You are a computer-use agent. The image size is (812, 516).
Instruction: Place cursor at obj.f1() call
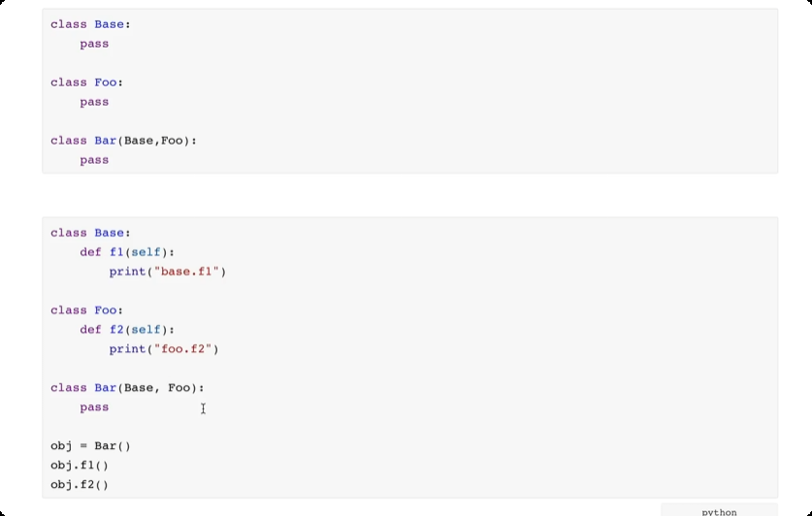point(80,466)
